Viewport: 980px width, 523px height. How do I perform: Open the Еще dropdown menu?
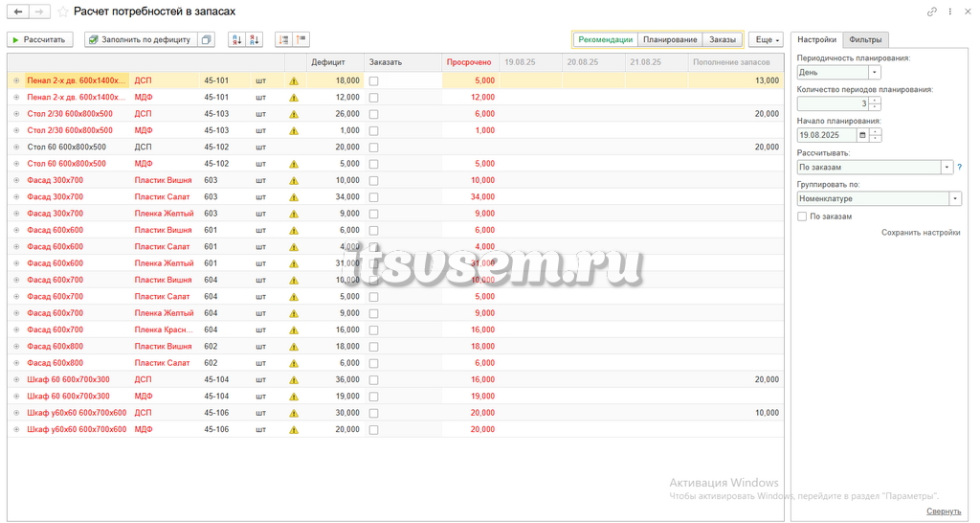pos(766,39)
